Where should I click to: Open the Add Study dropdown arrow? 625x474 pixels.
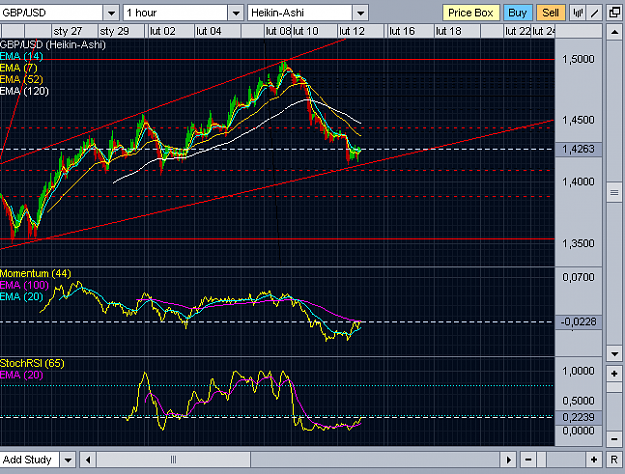pyautogui.click(x=68, y=460)
